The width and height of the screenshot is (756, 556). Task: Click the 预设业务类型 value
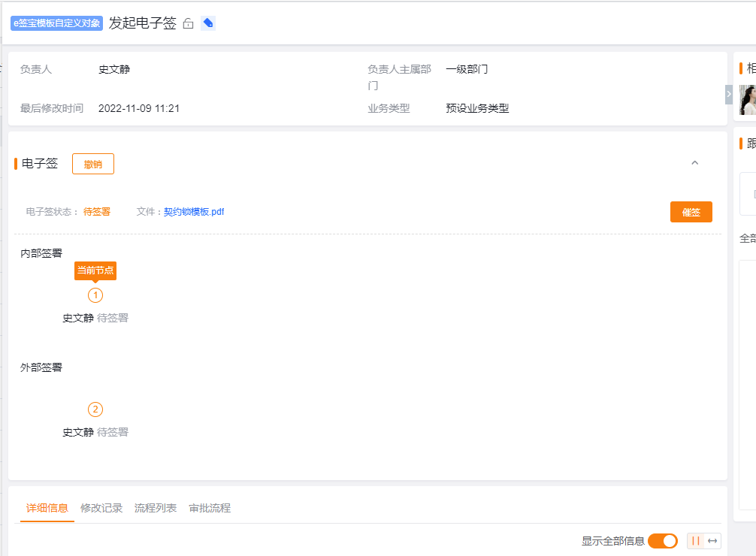pos(477,108)
